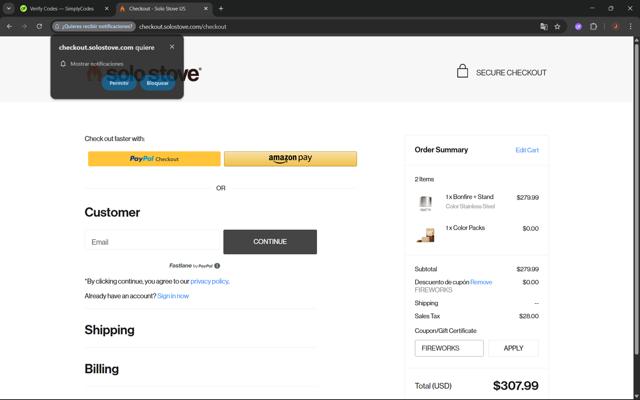Pay with PayPal Checkout button
Screen dimensions: 640x400
coord(154,159)
